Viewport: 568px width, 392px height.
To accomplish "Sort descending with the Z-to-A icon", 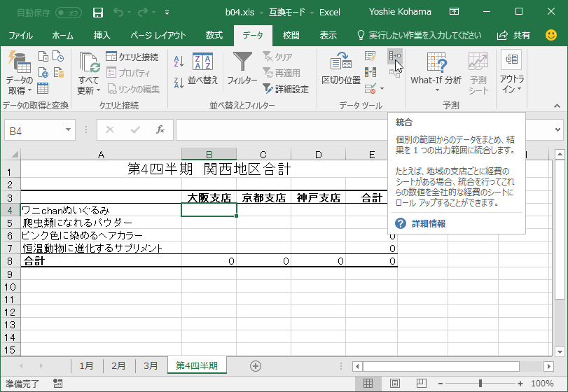I will tap(179, 83).
